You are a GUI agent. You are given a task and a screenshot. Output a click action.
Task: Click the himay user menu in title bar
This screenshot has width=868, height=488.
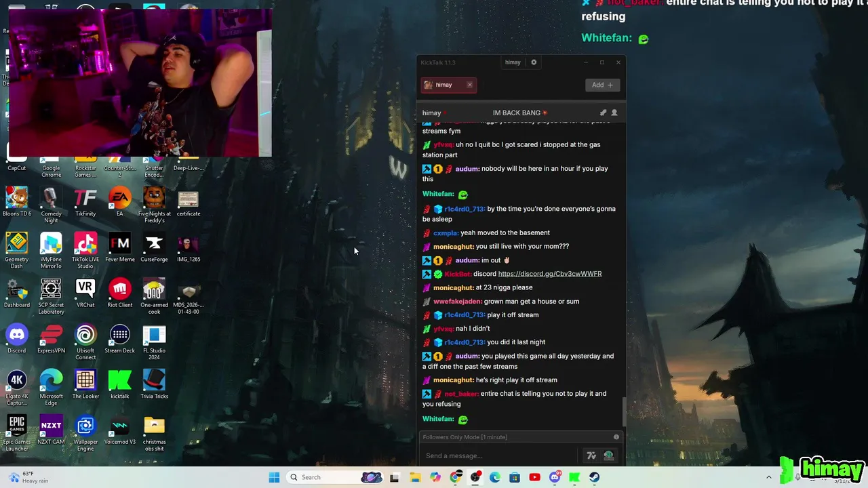point(513,62)
